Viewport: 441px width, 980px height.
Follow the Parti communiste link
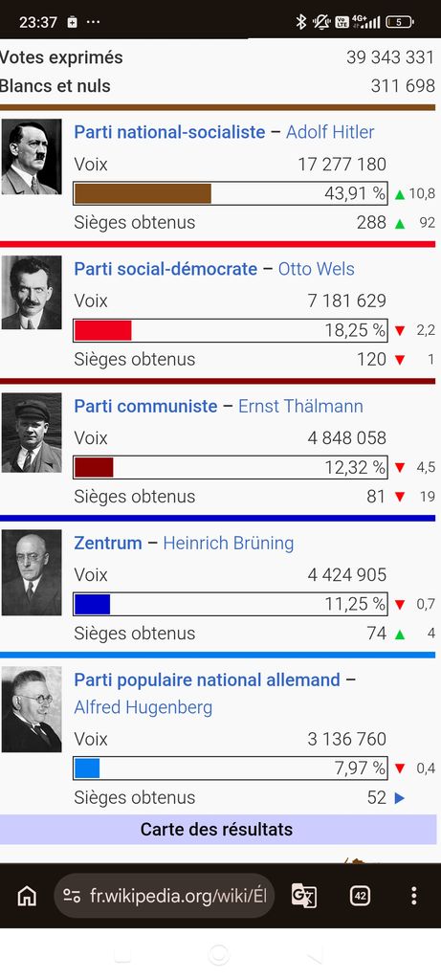[145, 406]
